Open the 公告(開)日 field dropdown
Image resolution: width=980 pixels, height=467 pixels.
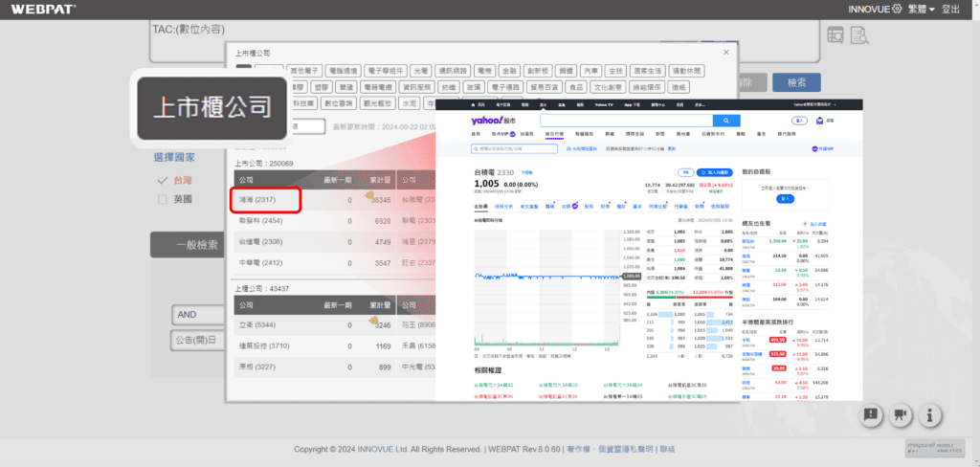pos(197,340)
